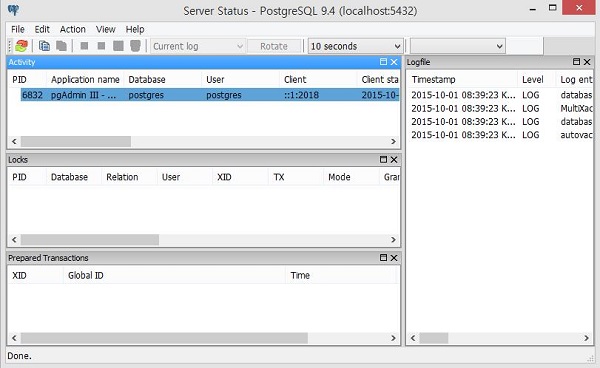Click the Locks Relation column header
Screen dimensions: 600x368
coord(129,177)
